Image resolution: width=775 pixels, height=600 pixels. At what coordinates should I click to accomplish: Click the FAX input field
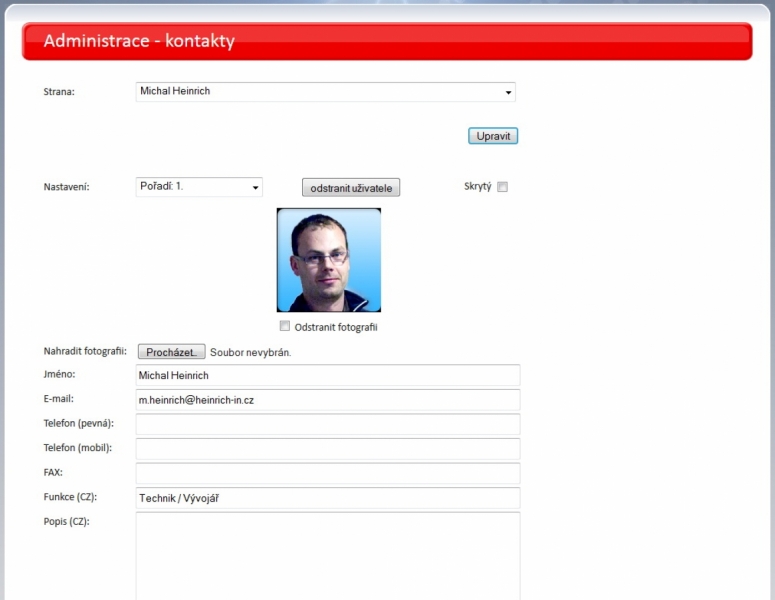click(x=328, y=473)
